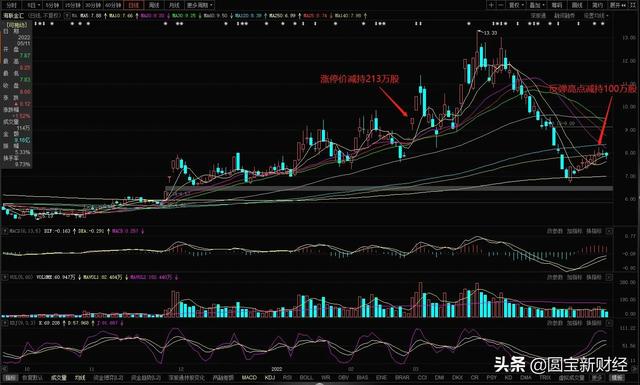This screenshot has height=385, width=640.
Task: Switch to the 分时 intraday view tab
Action: tap(12, 5)
